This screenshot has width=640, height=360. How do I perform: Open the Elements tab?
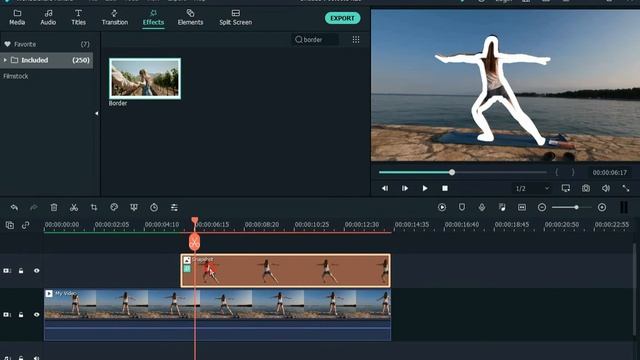click(x=190, y=18)
